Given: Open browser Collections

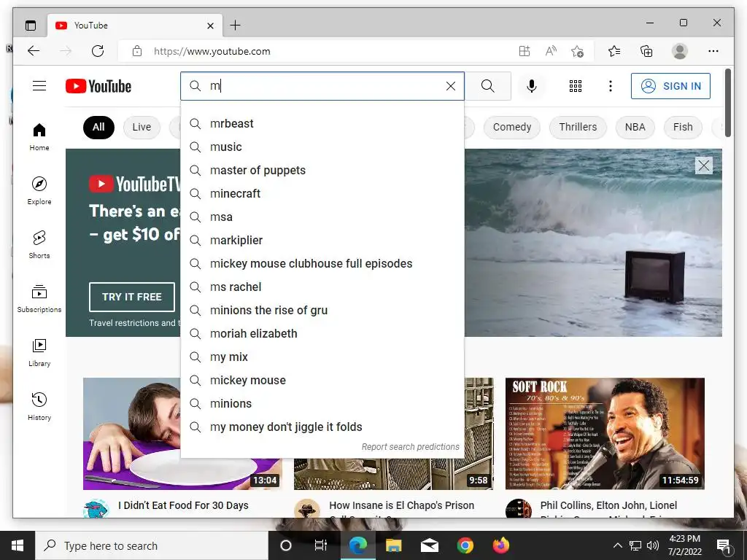Looking at the screenshot, I should coord(646,51).
